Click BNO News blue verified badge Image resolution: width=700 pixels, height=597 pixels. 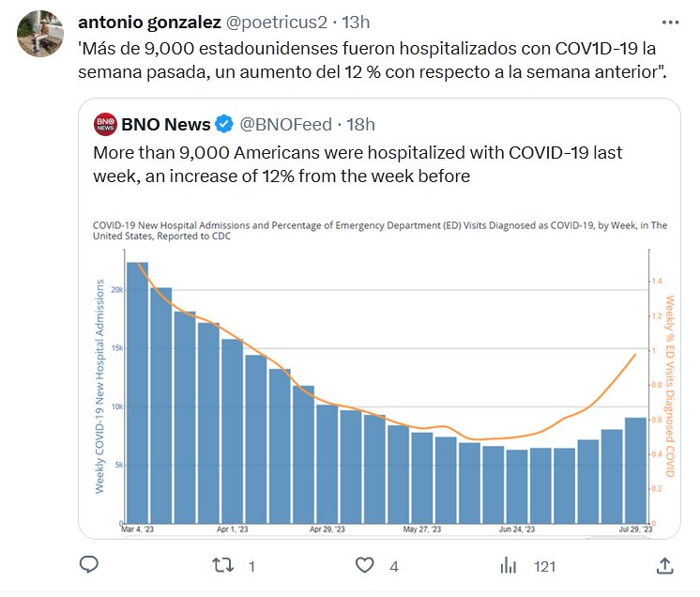click(x=225, y=124)
